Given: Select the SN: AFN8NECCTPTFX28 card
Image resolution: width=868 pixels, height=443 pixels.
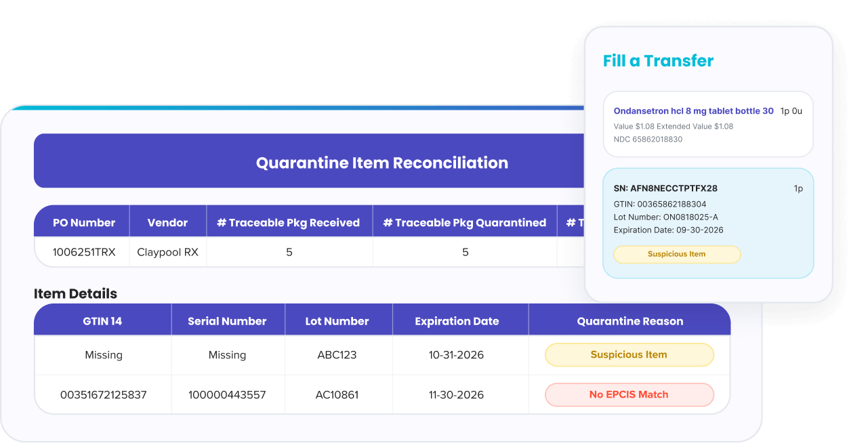Looking at the screenshot, I should (708, 224).
